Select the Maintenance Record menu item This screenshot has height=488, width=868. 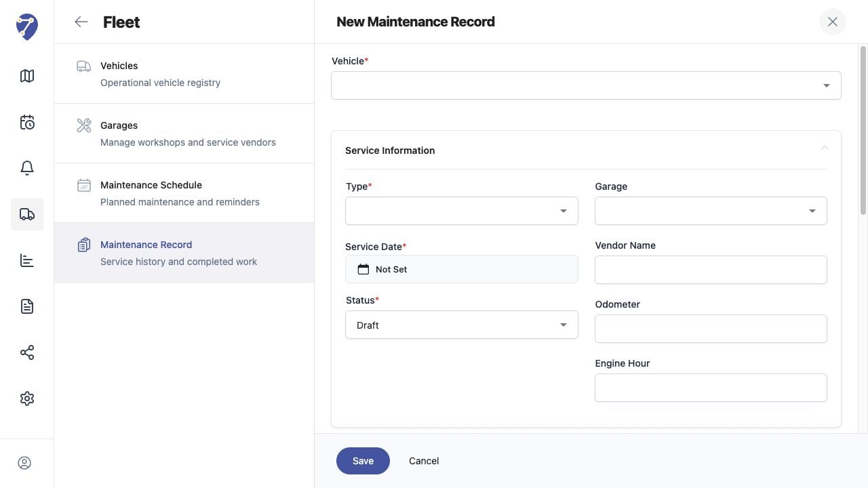184,253
